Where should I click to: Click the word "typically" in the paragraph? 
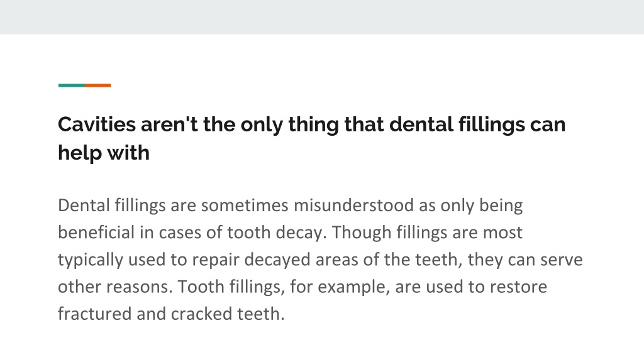(x=91, y=260)
